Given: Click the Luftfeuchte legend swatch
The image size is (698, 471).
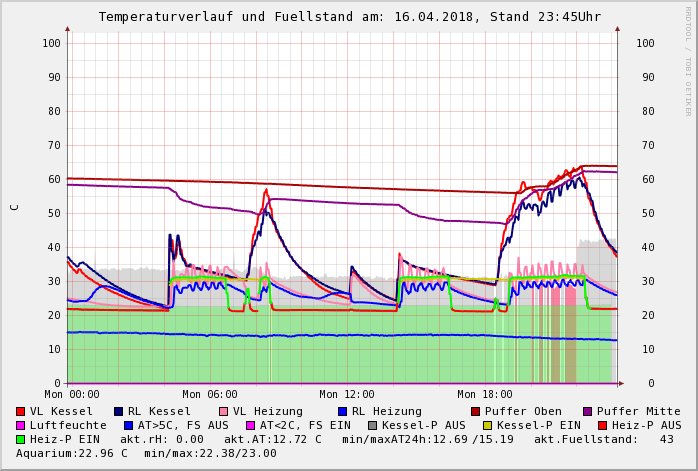Looking at the screenshot, I should click(21, 426).
